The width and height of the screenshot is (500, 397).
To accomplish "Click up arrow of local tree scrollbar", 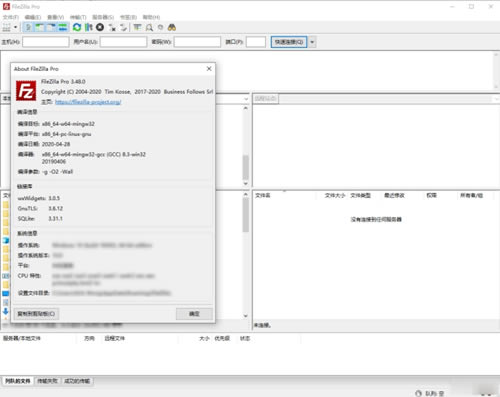I will coord(246,108).
